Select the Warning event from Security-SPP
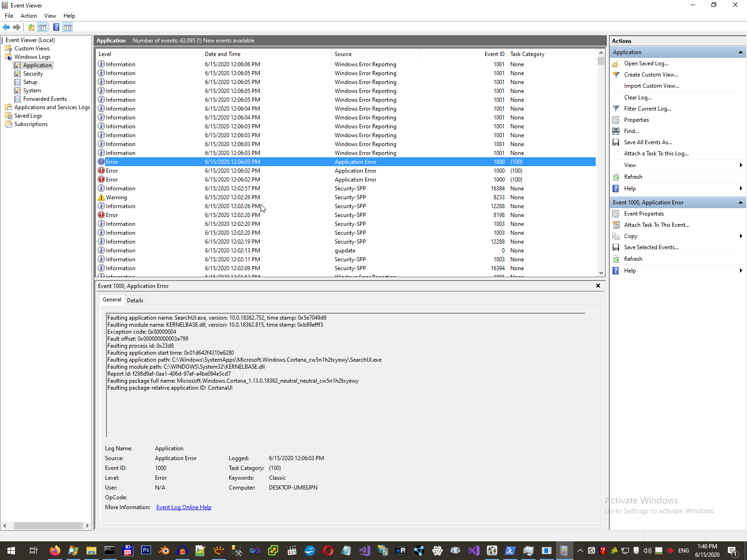This screenshot has width=747, height=560. (345, 197)
